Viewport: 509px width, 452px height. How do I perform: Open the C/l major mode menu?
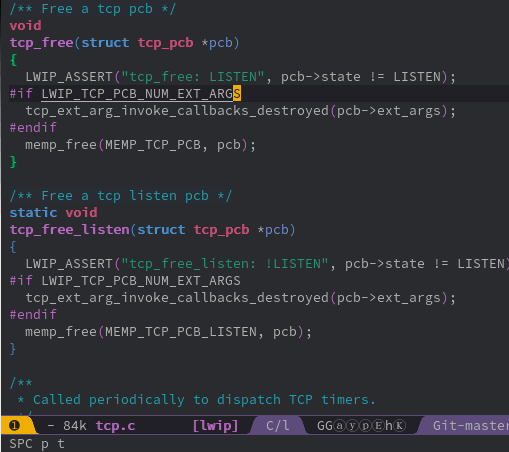point(278,426)
